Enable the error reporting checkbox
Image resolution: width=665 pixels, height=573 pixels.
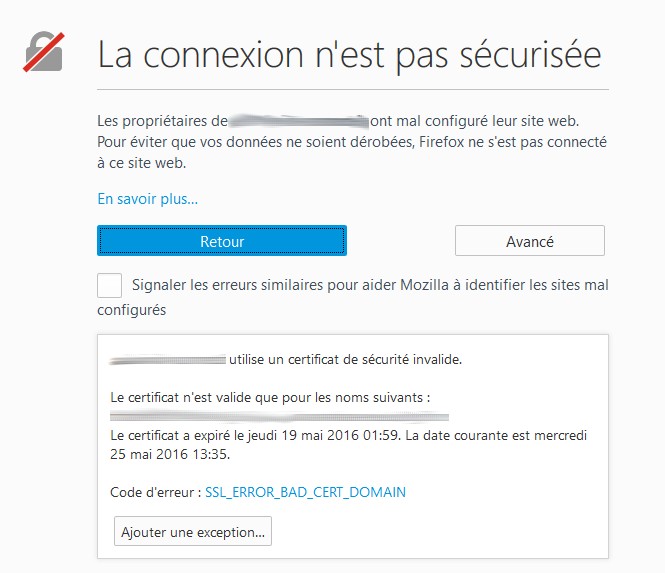click(x=110, y=286)
